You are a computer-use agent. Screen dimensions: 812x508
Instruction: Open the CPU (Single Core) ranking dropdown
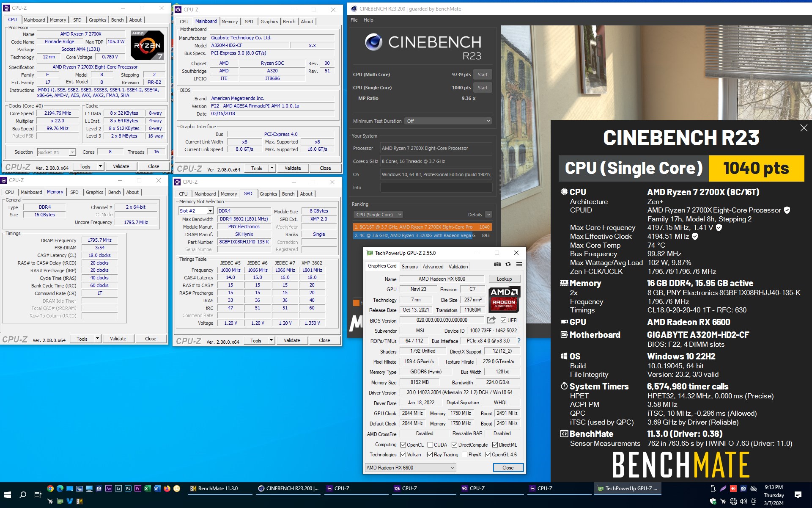[378, 215]
